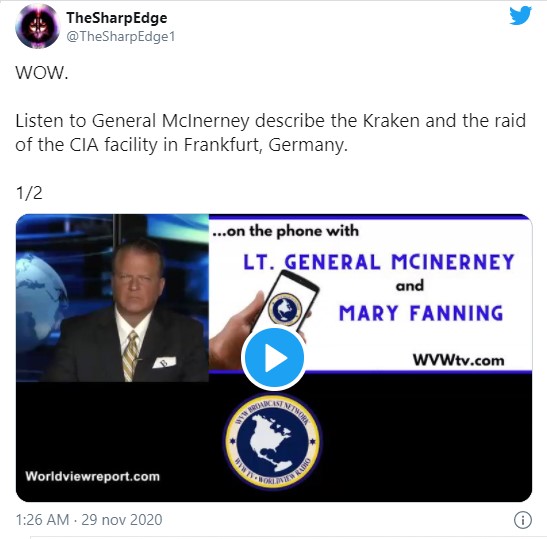Screen dimensions: 547x539
Task: Click the Twitter bird logo
Action: pos(520,16)
